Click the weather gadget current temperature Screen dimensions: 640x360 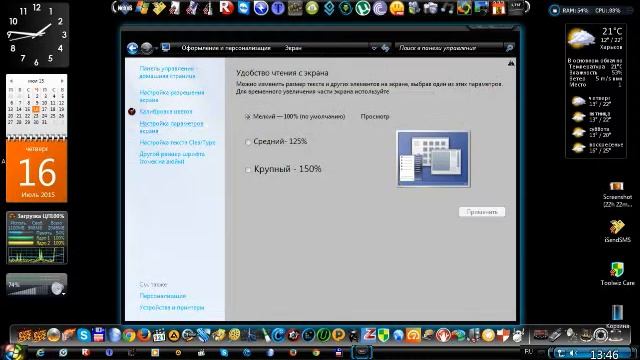coord(611,31)
